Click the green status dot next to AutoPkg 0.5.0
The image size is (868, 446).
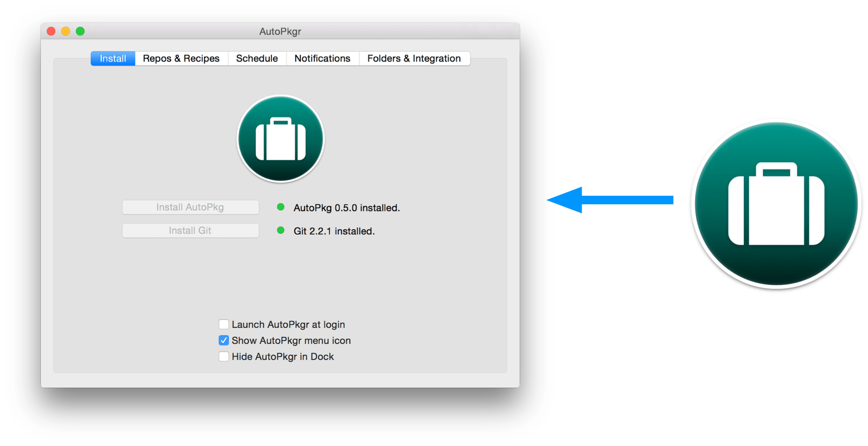pyautogui.click(x=281, y=207)
